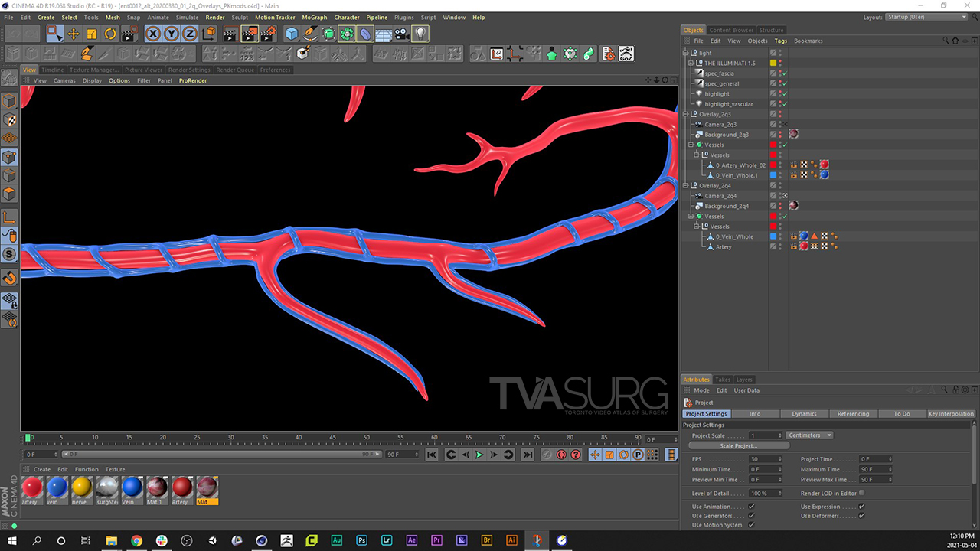Click the Enable Axis L-shaped icon
This screenshot has height=551, width=980.
9,217
